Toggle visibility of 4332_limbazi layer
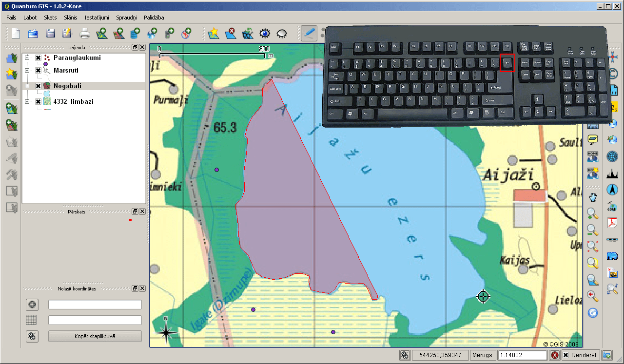624x364 pixels. 38,101
